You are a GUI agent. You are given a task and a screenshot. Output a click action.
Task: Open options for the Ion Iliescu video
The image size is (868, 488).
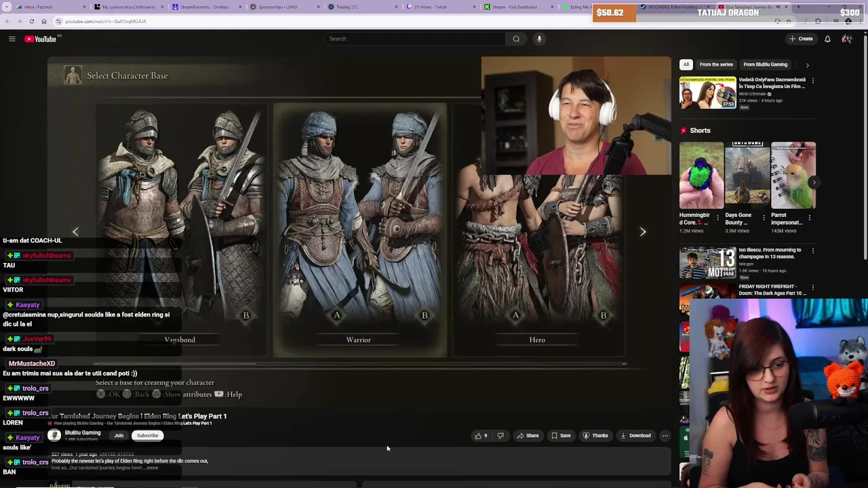[812, 251]
